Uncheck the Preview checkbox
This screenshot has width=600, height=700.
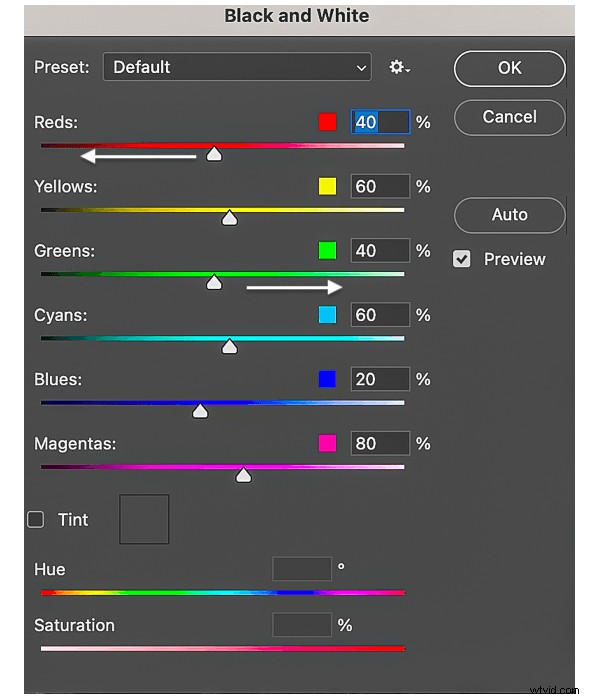tap(461, 259)
